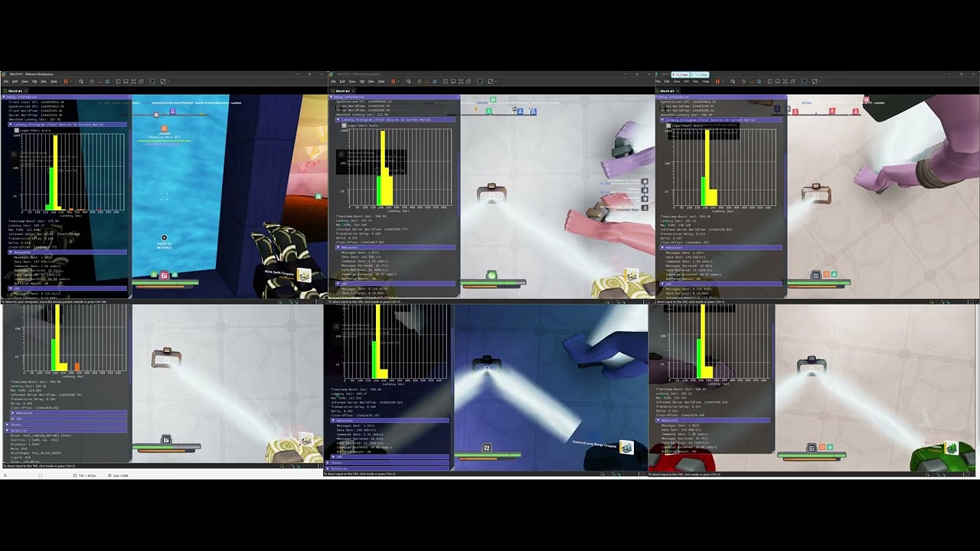Open View menu in Win10 #1 VMware window
This screenshot has height=551, width=980.
point(24,81)
